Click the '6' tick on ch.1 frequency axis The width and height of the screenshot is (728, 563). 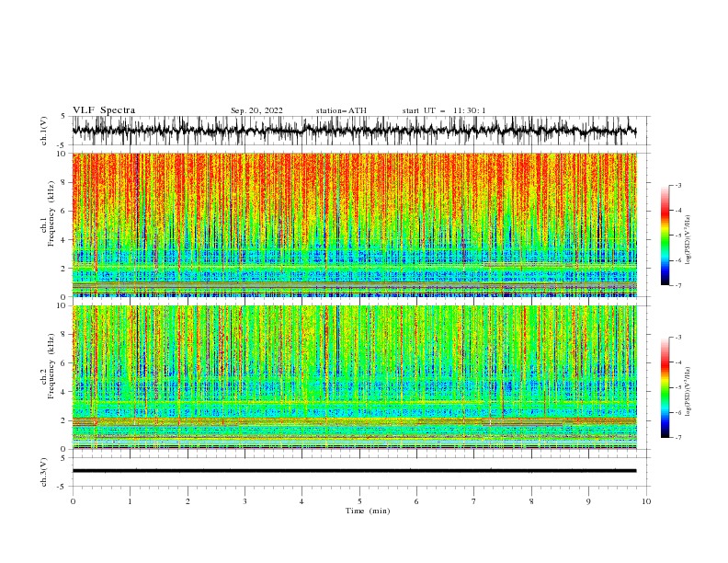point(64,211)
